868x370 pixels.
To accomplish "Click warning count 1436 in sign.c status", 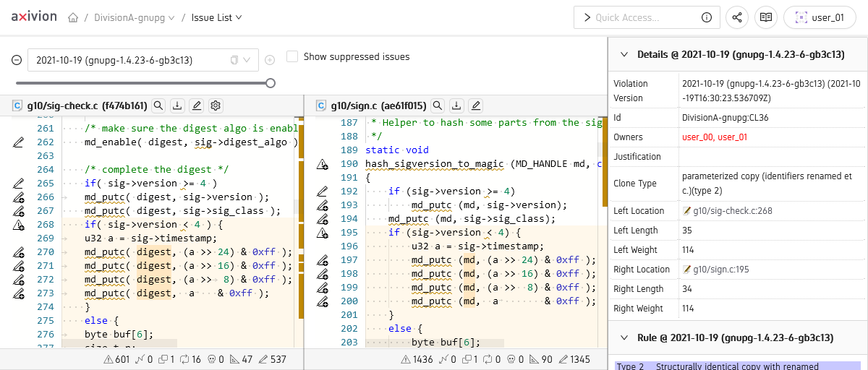I will tap(415, 359).
